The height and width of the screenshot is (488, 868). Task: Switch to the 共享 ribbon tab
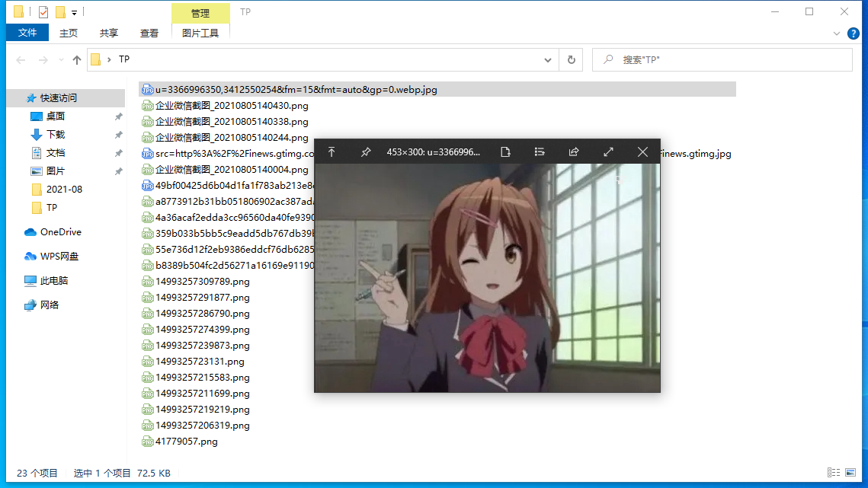[x=109, y=33]
